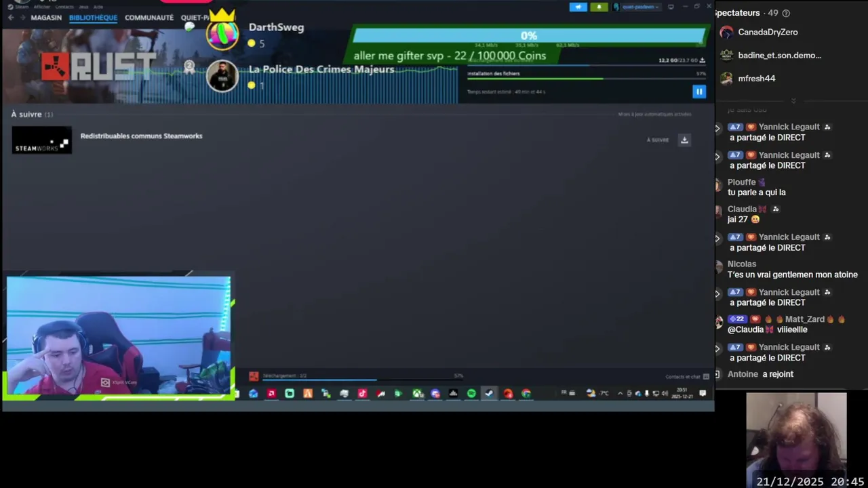This screenshot has height=488, width=868.
Task: Open Contacts et chat at Steam's bottom right
Action: pos(687,377)
